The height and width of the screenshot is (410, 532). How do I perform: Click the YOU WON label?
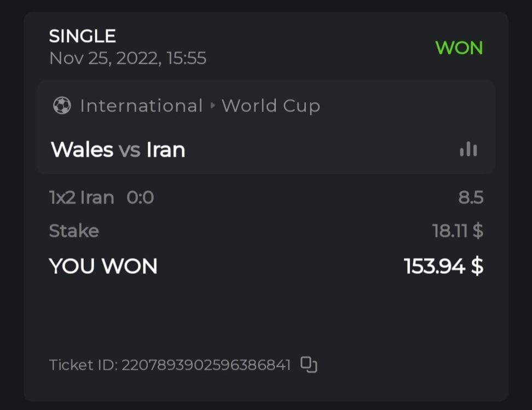coord(103,266)
